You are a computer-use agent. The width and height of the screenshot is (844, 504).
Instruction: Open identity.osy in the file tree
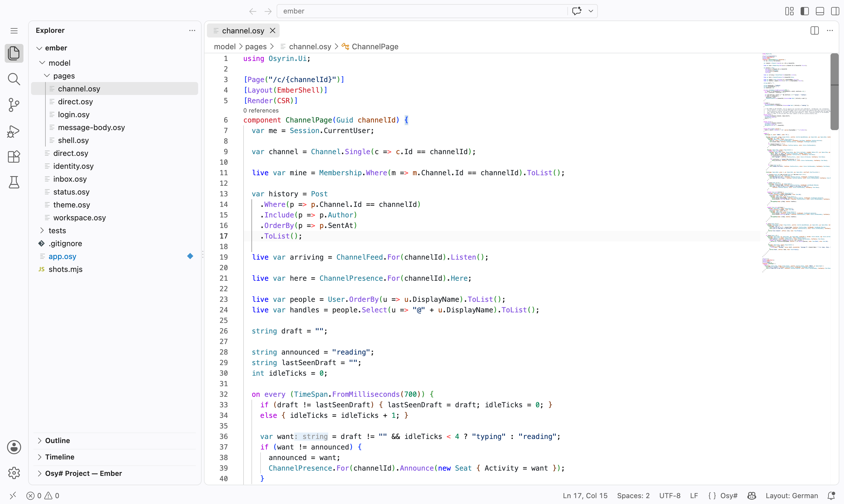coord(115,166)
